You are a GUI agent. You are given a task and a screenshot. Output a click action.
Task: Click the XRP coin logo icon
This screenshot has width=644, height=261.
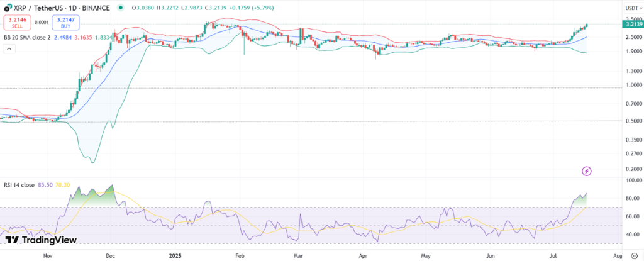click(8, 8)
